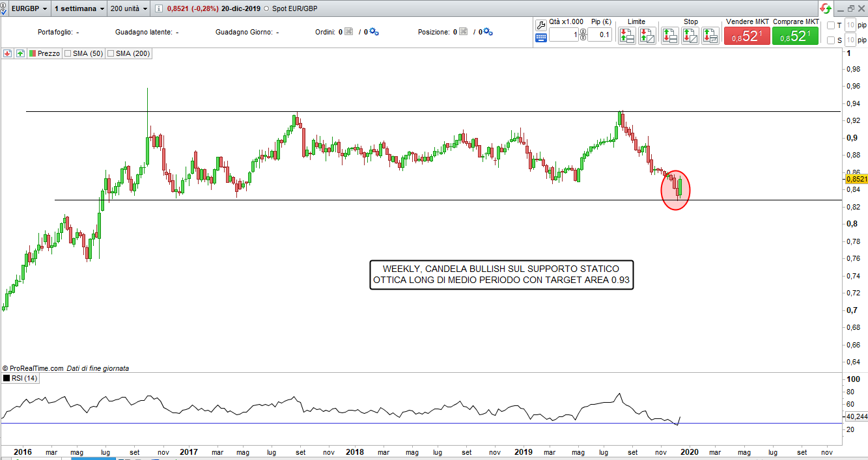This screenshot has height=460, width=868.
Task: Open the 200 unità dropdown
Action: click(x=129, y=9)
